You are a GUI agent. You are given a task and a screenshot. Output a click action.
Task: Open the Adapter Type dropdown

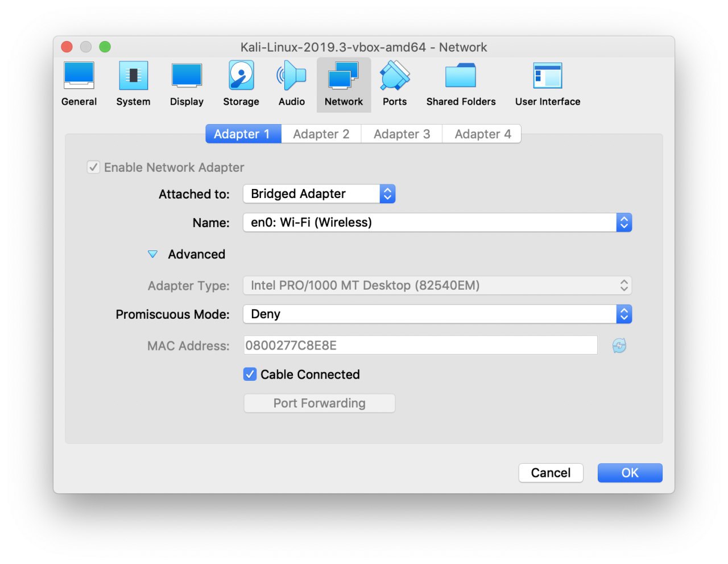[x=437, y=285]
